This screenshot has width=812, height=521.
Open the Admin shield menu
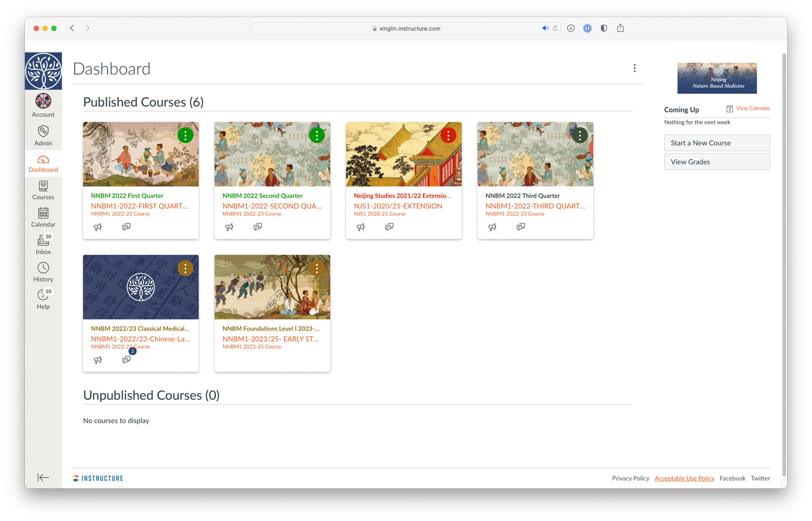pyautogui.click(x=43, y=135)
